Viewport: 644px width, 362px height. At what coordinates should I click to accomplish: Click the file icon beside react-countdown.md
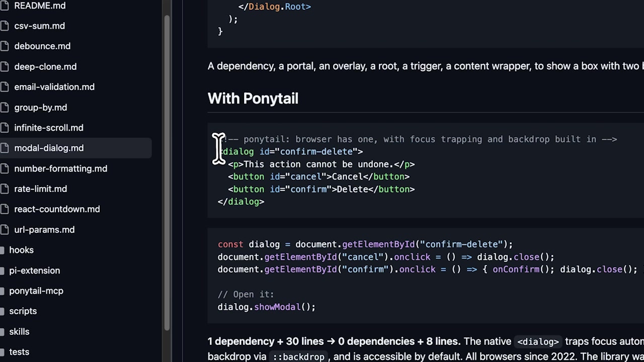tap(5, 209)
